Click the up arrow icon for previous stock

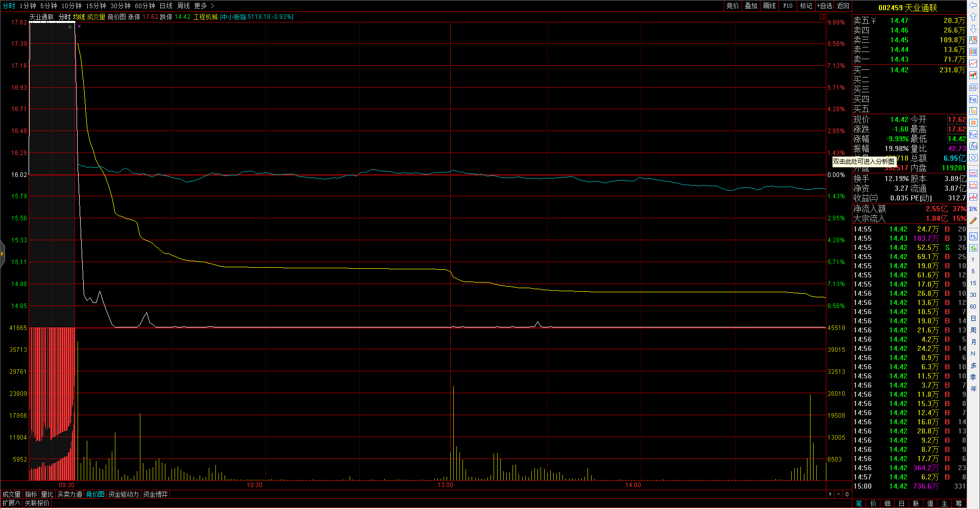tap(973, 17)
